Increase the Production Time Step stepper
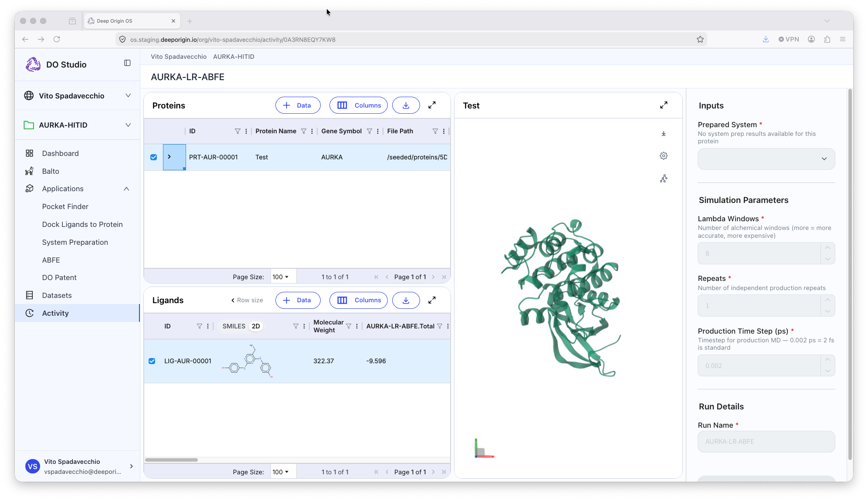868x500 pixels. pyautogui.click(x=827, y=360)
